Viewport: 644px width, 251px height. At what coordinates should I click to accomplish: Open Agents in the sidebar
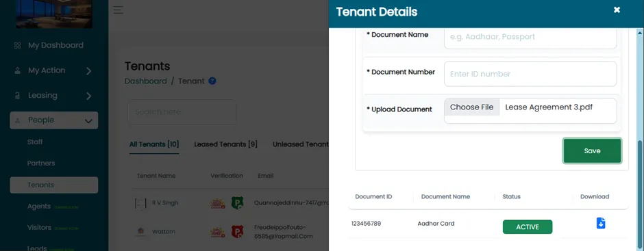[x=39, y=207]
